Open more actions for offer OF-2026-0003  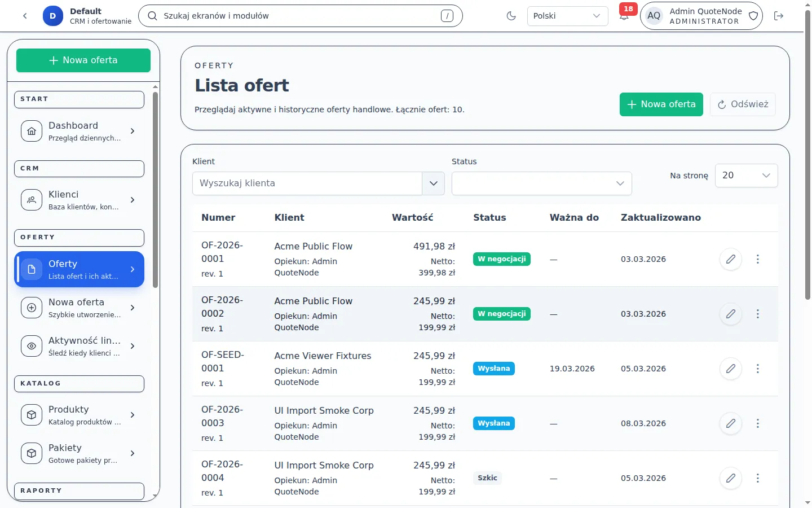click(x=757, y=423)
